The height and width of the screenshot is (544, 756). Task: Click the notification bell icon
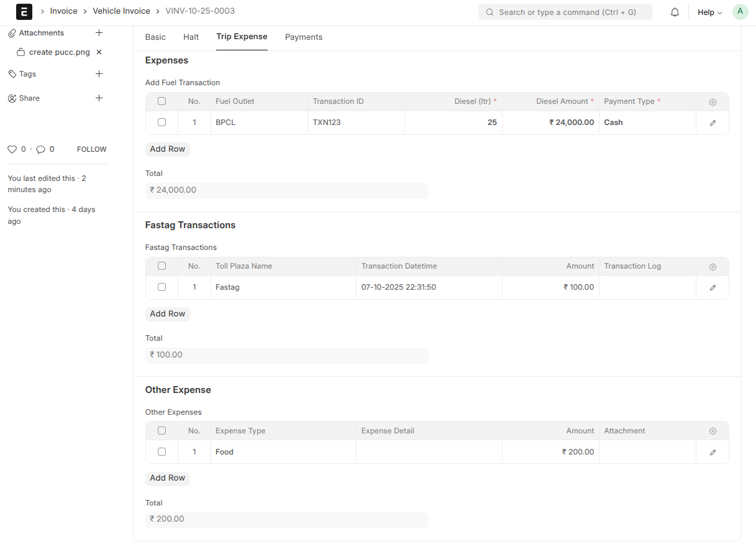(x=675, y=12)
